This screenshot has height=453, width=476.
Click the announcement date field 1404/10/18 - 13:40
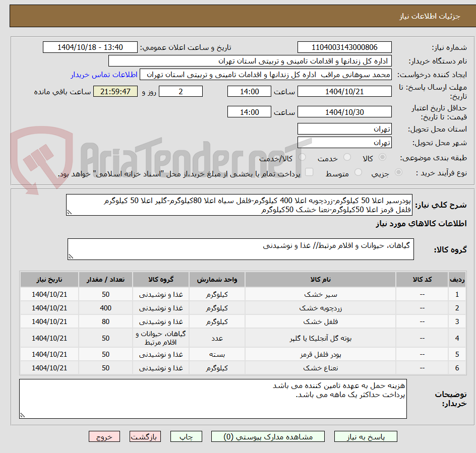[x=90, y=47]
